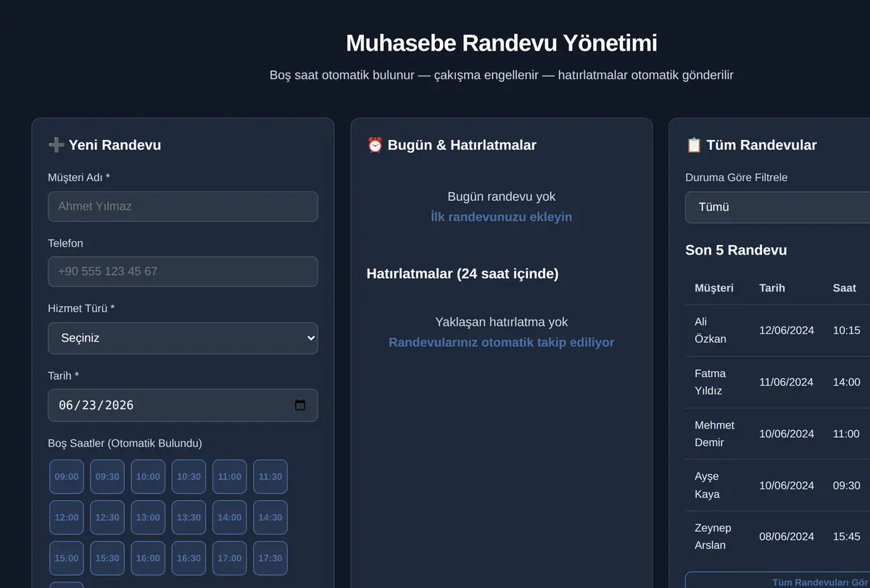Image resolution: width=870 pixels, height=588 pixels.
Task: Open the Hizmet Türü dropdown
Action: coord(183,338)
